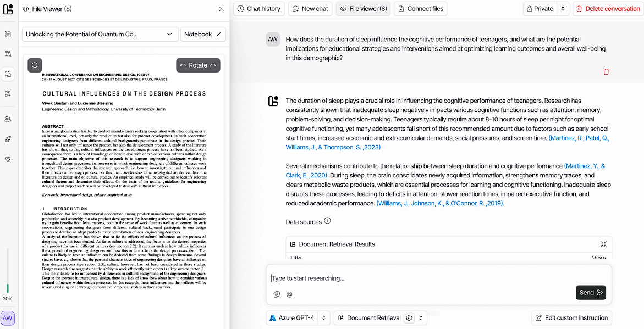The width and height of the screenshot is (644, 329).
Task: Expand the Private options chevron
Action: [563, 9]
